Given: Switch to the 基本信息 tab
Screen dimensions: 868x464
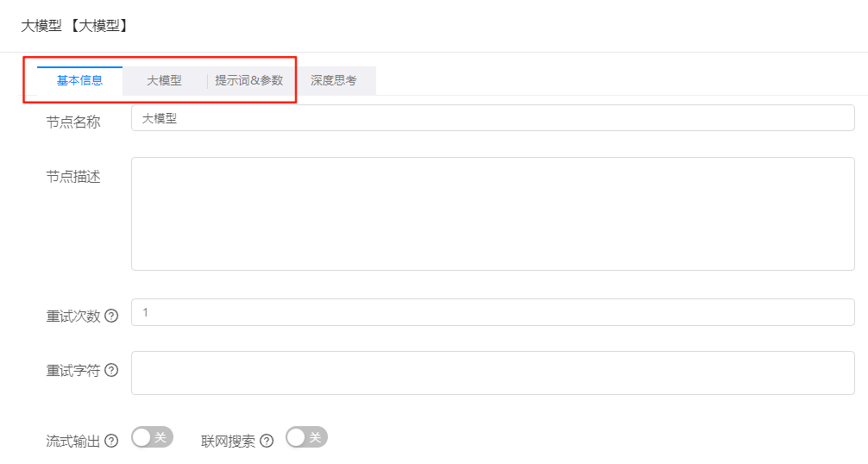Looking at the screenshot, I should [79, 81].
